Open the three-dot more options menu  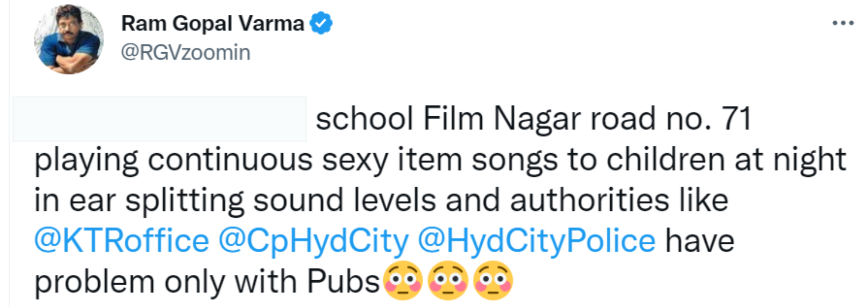pyautogui.click(x=843, y=23)
